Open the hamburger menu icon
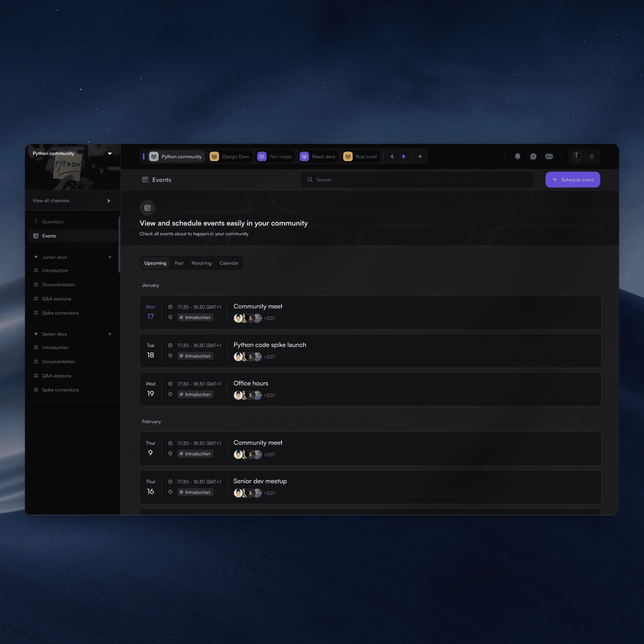The height and width of the screenshot is (644, 644). [592, 157]
